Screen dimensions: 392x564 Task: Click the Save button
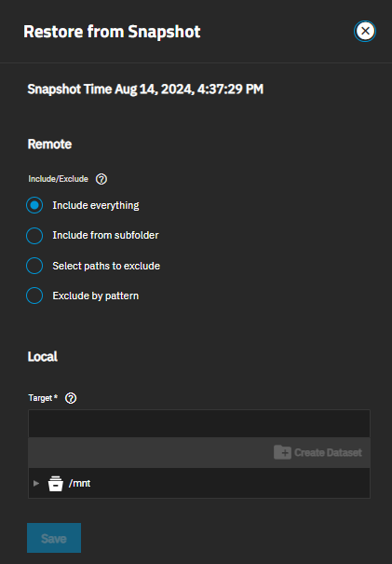[54, 538]
